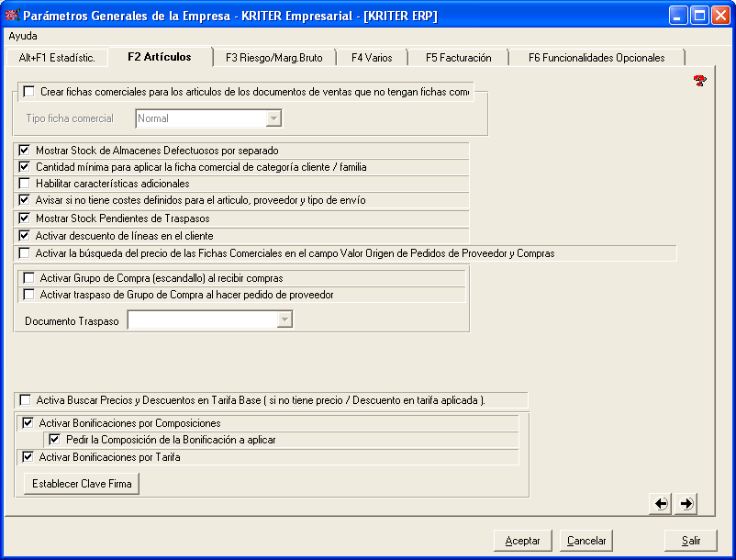Open the Tipo ficha comercial dropdown
The height and width of the screenshot is (560, 736).
point(273,118)
